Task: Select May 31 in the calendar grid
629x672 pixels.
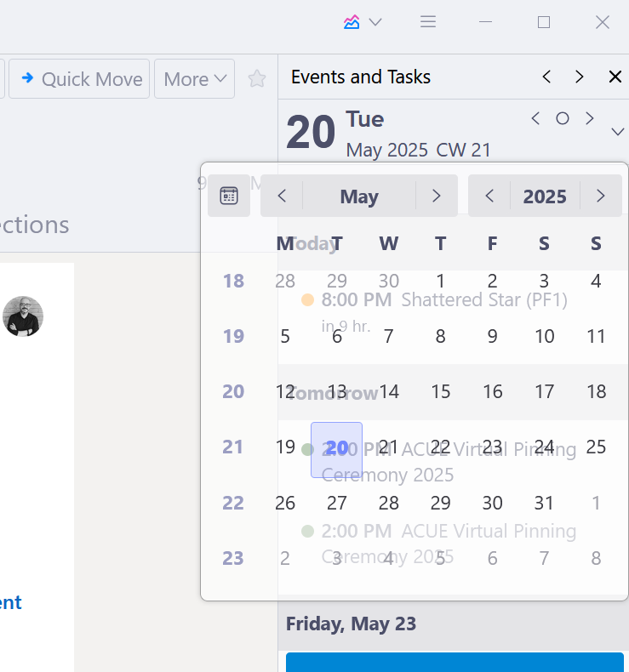Action: [544, 503]
